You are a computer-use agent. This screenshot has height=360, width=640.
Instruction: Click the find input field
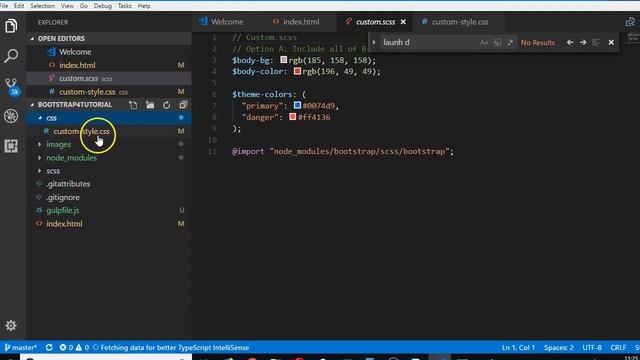point(429,42)
